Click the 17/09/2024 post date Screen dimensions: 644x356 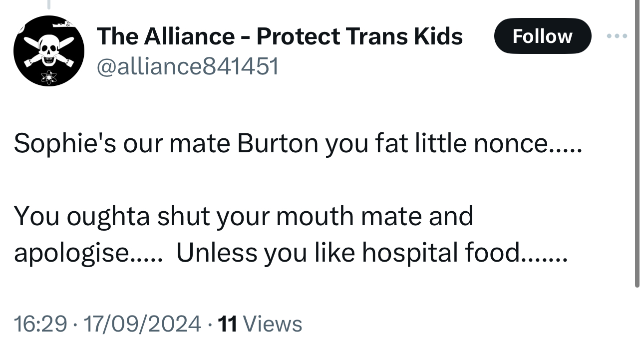tap(142, 324)
